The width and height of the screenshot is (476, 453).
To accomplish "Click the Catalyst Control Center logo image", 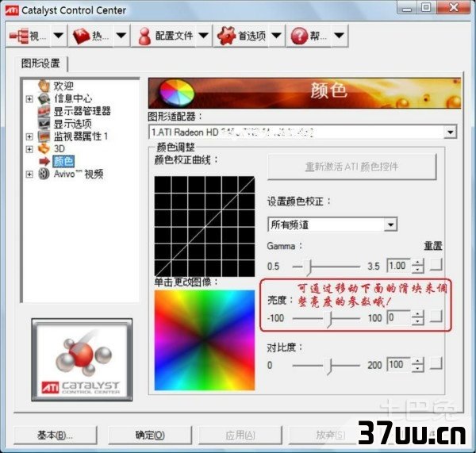I will pos(82,360).
